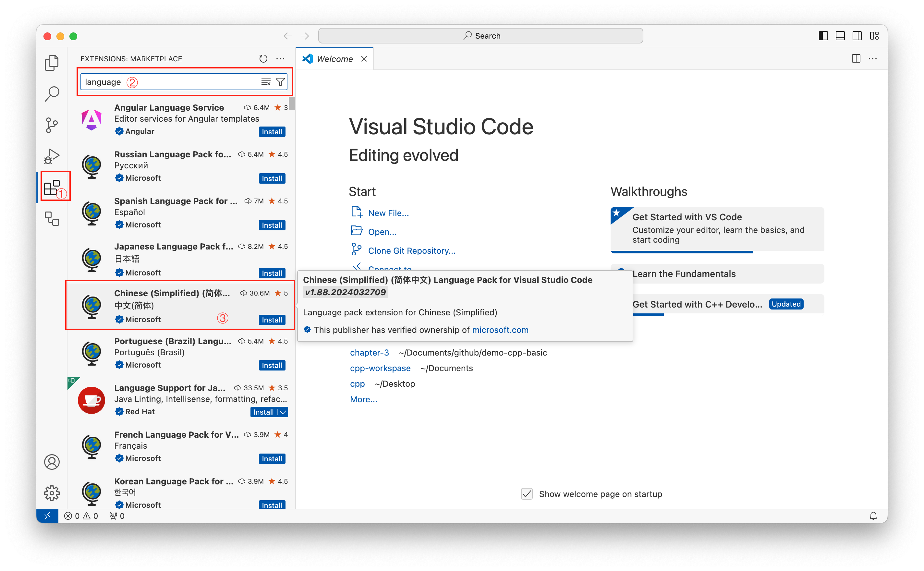The image size is (924, 571).
Task: Click the Open link under Start
Action: [x=382, y=232]
